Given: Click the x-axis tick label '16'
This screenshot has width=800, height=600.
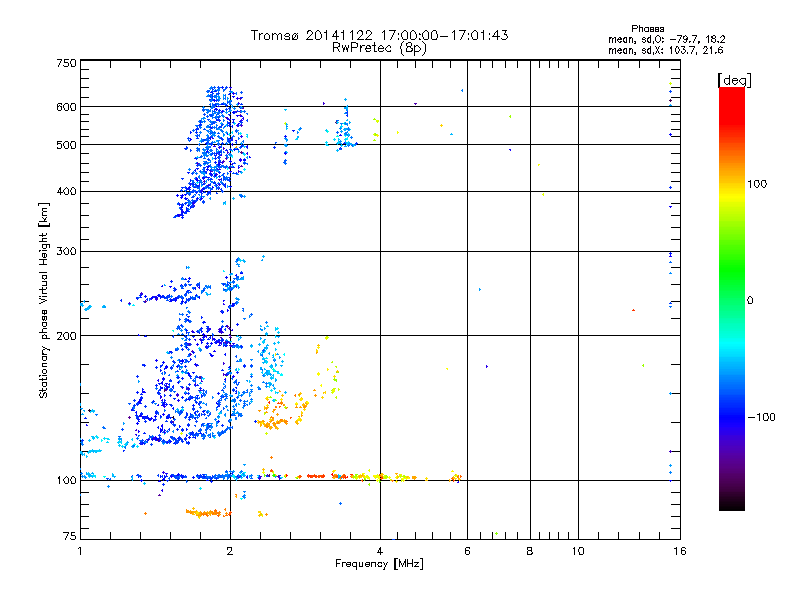Looking at the screenshot, I should 680,551.
